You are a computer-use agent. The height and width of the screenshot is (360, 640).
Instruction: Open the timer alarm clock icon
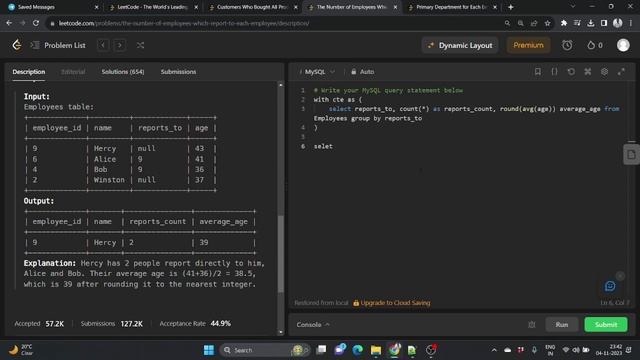567,45
